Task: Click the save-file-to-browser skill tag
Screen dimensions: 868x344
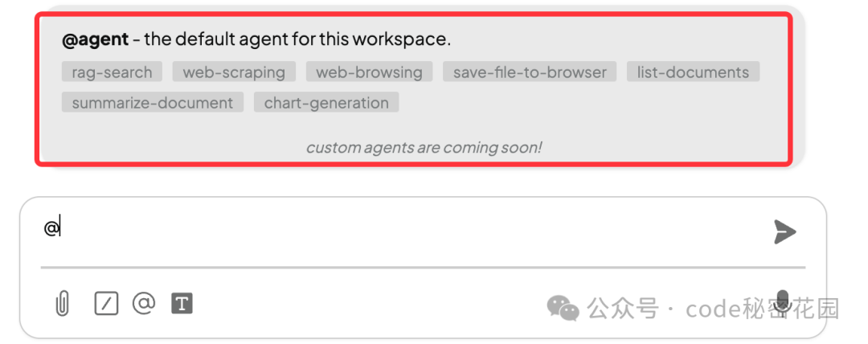Action: point(530,72)
